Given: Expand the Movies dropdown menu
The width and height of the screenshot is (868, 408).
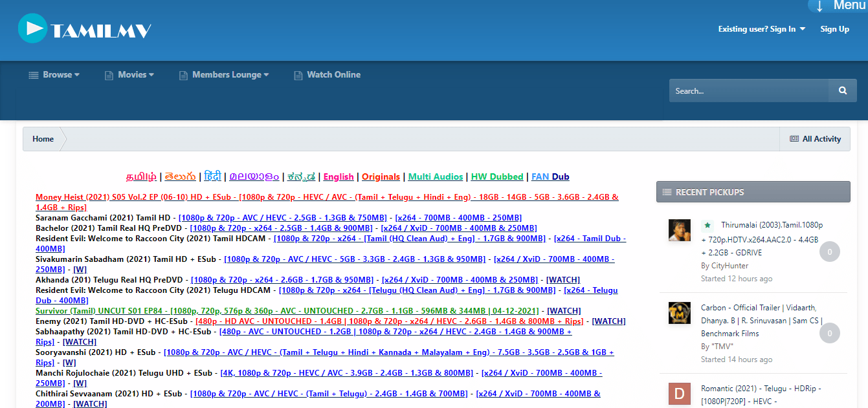Looking at the screenshot, I should 129,75.
